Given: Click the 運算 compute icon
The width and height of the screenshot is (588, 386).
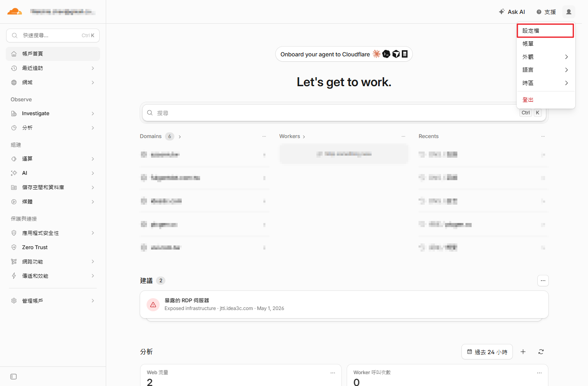Looking at the screenshot, I should [14, 159].
